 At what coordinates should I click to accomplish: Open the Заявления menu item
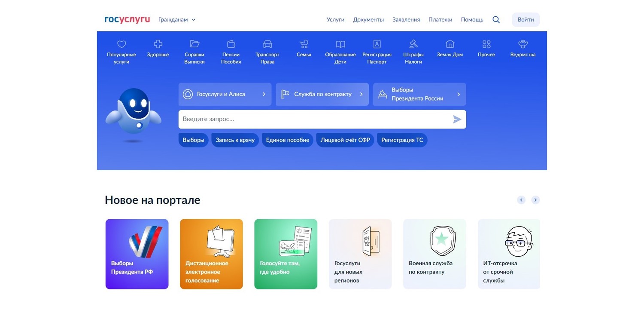tap(406, 20)
